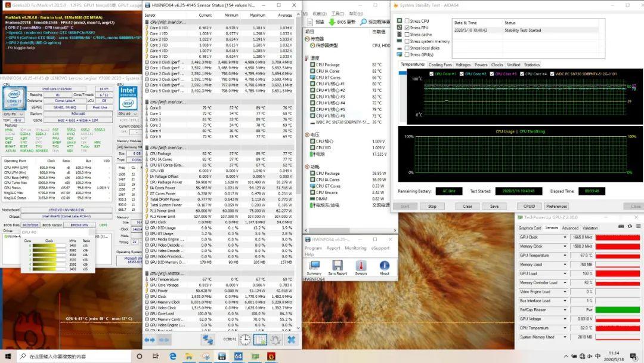The width and height of the screenshot is (644, 363).
Task: Click the GPU Load red graph bar
Action: point(618,273)
